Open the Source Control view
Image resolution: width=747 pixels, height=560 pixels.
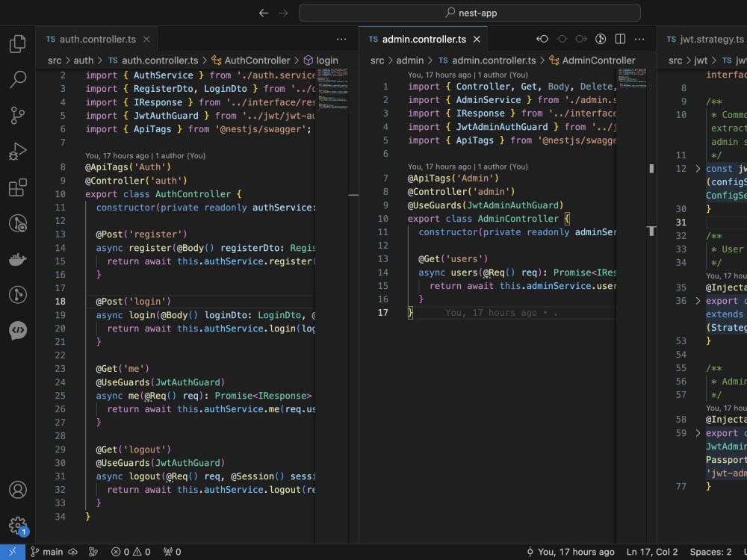point(17,115)
